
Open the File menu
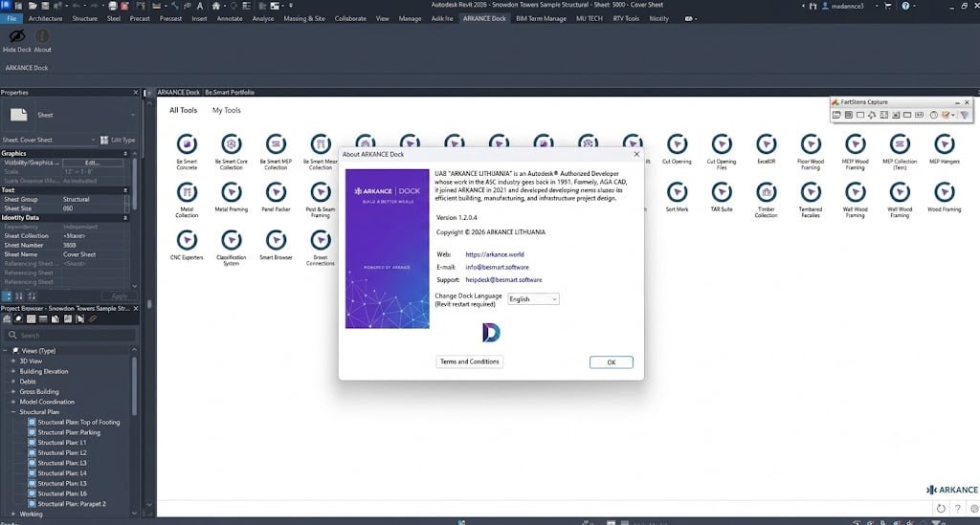(x=11, y=19)
